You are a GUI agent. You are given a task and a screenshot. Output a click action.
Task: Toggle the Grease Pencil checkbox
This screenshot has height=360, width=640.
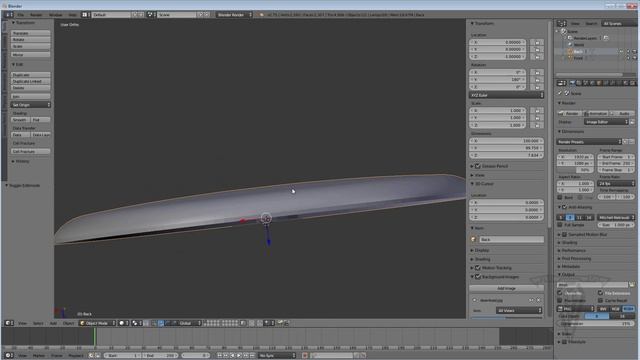478,166
